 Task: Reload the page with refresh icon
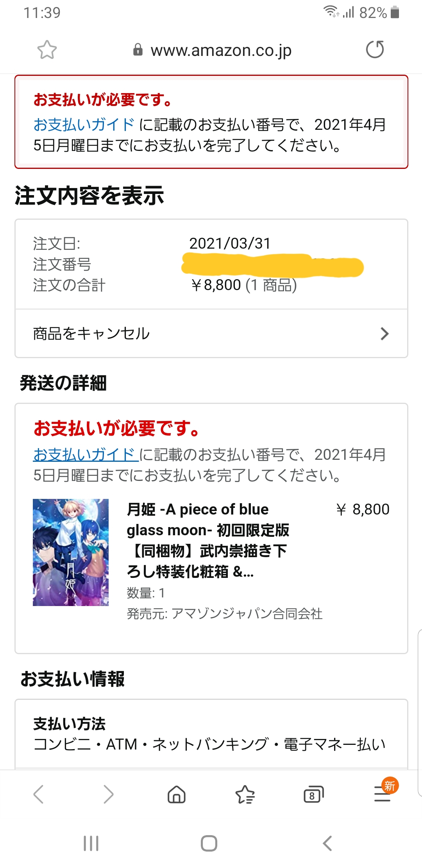coord(375,50)
